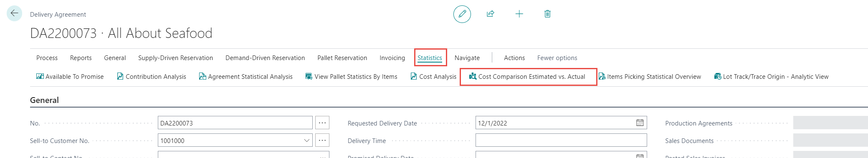
Task: Open Contribution Analysis report
Action: pyautogui.click(x=152, y=76)
